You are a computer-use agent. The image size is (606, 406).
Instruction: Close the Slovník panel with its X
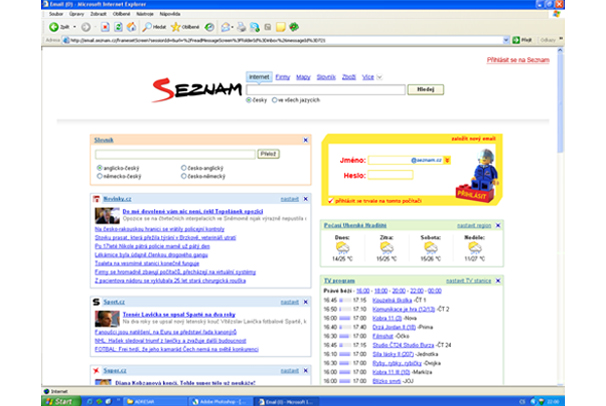click(304, 140)
